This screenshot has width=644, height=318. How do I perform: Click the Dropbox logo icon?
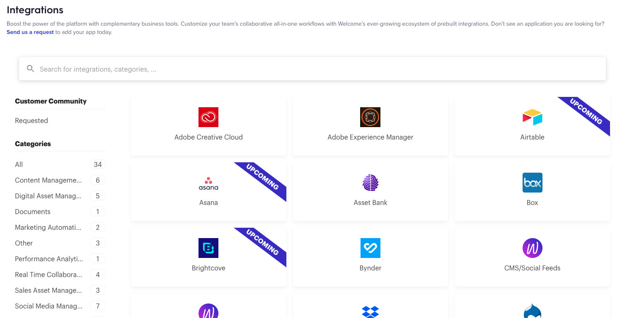[x=370, y=311]
